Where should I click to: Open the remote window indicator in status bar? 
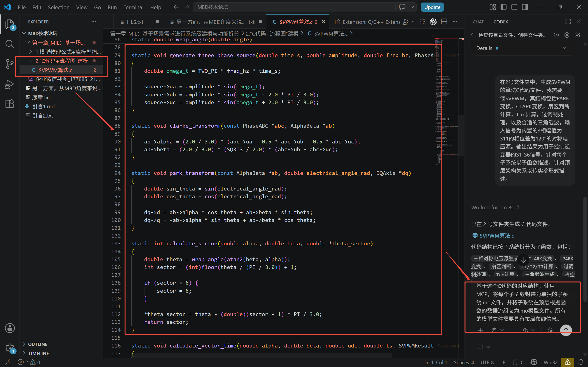(7, 362)
